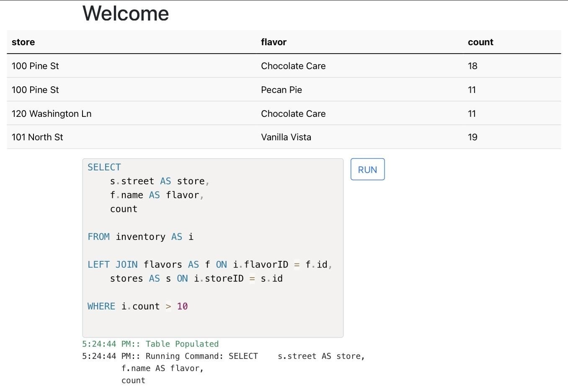Click inside the SQL query editor
Viewport: 568px width, 392px height.
pos(213,248)
